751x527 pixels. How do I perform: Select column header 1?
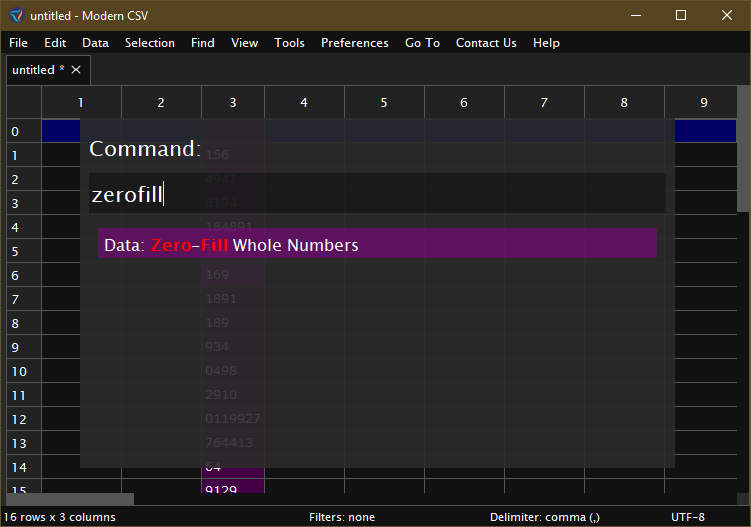coord(81,102)
